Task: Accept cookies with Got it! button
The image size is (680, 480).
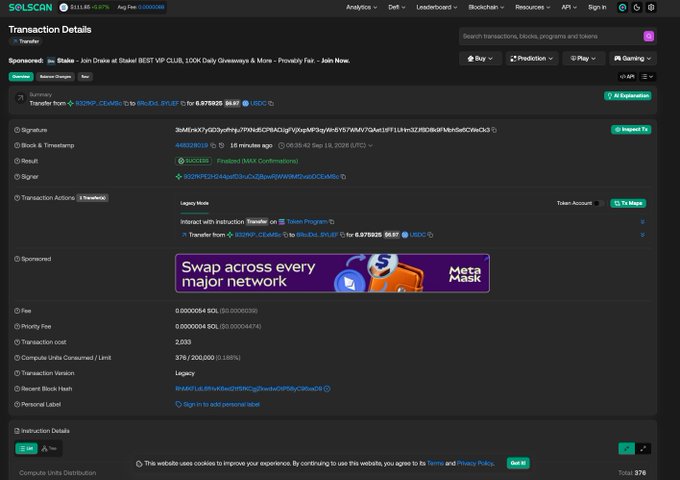Action: (x=518, y=463)
